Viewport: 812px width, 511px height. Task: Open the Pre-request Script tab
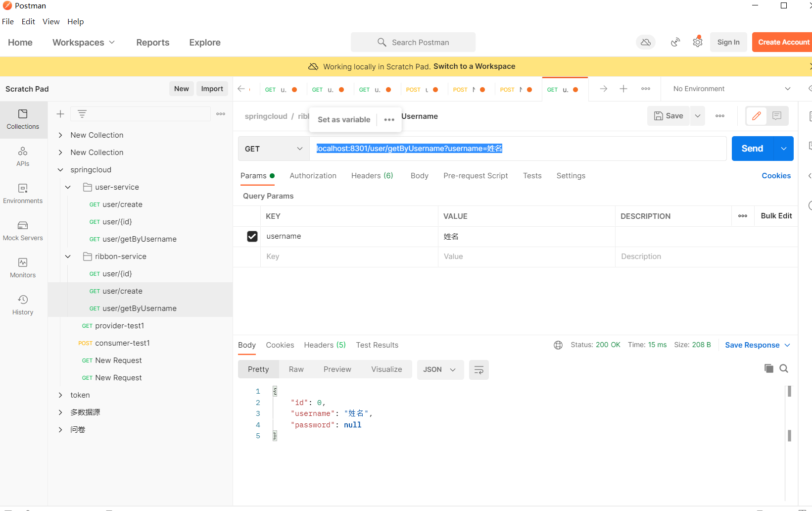[x=476, y=176]
